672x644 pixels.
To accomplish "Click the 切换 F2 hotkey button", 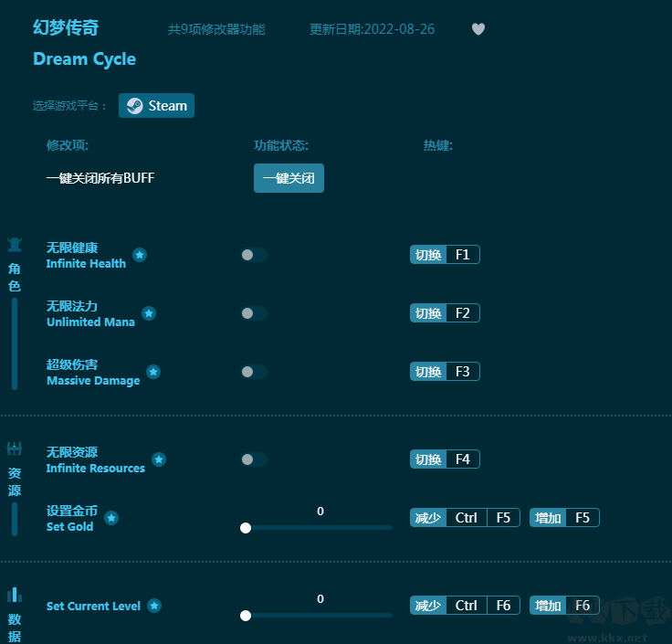I will click(x=445, y=313).
